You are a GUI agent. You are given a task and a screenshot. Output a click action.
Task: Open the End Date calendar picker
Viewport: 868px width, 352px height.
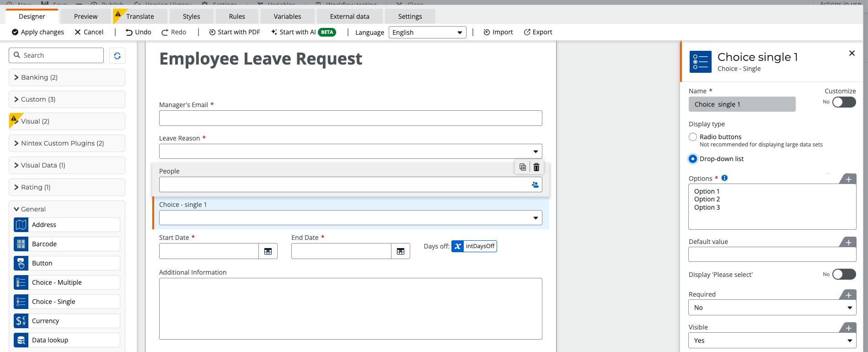401,251
